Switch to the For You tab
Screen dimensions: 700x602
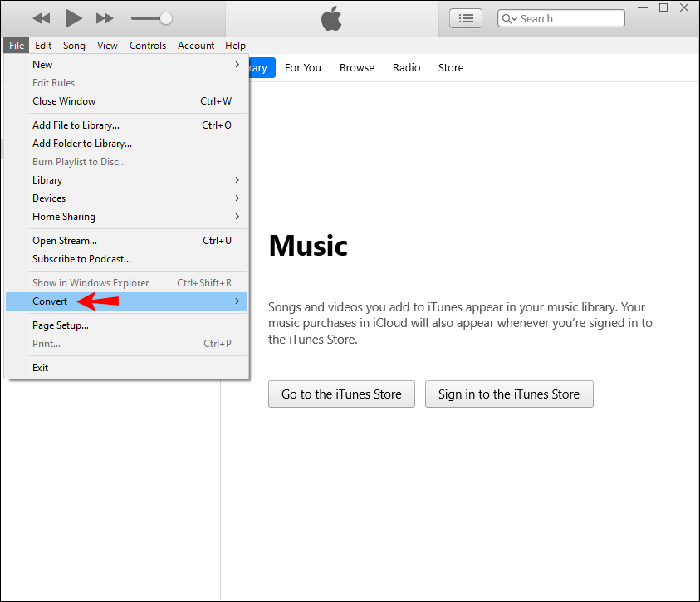(303, 68)
